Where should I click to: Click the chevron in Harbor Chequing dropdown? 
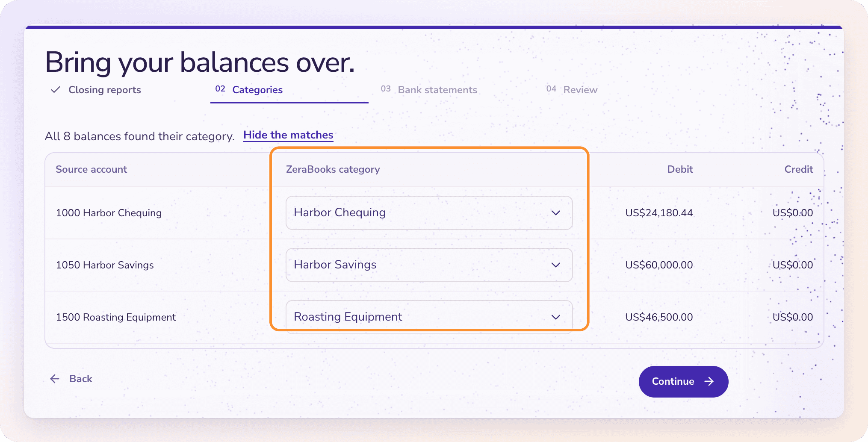[555, 213]
